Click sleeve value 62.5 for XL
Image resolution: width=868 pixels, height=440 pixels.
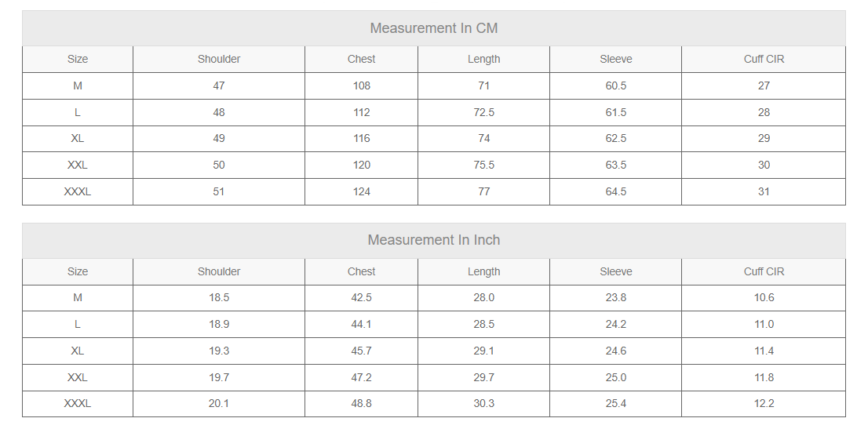pyautogui.click(x=615, y=138)
